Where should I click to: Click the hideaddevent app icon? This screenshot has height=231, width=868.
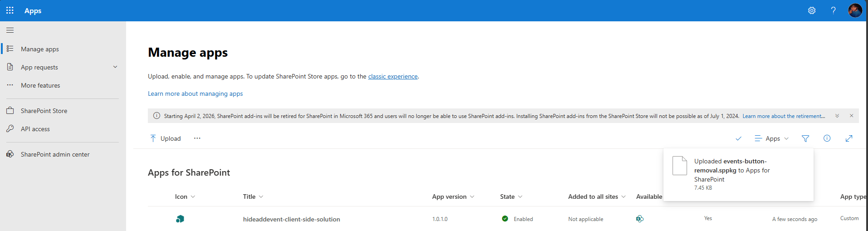180,219
